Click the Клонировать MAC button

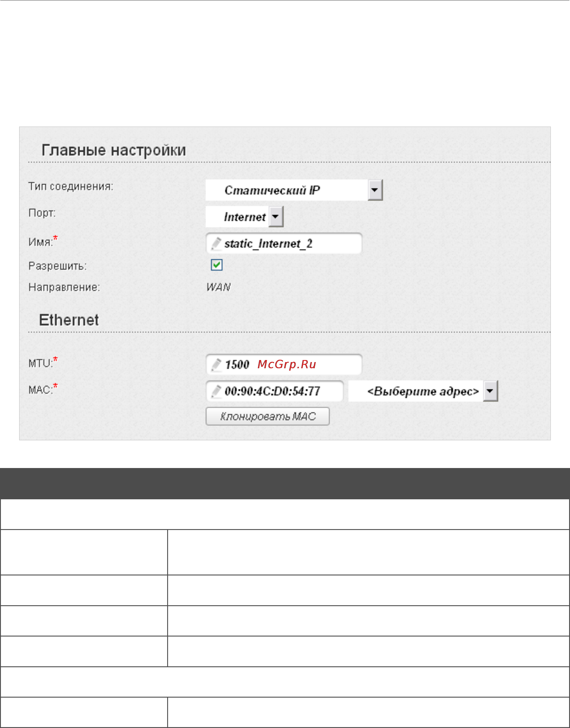pyautogui.click(x=268, y=416)
